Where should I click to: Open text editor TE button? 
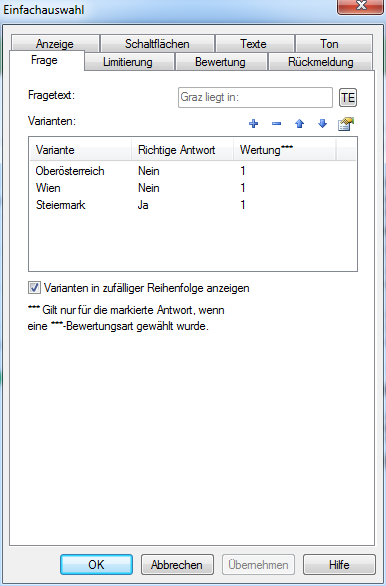coord(348,98)
